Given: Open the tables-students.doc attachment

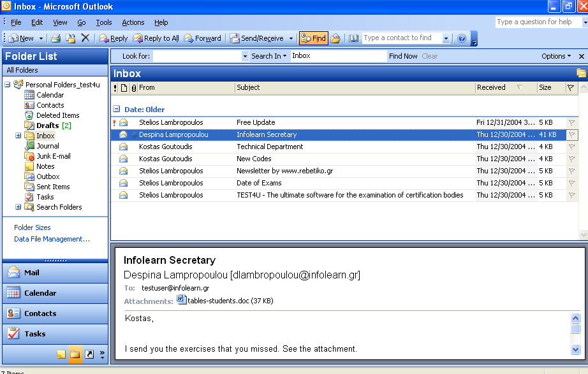Looking at the screenshot, I should [x=225, y=300].
